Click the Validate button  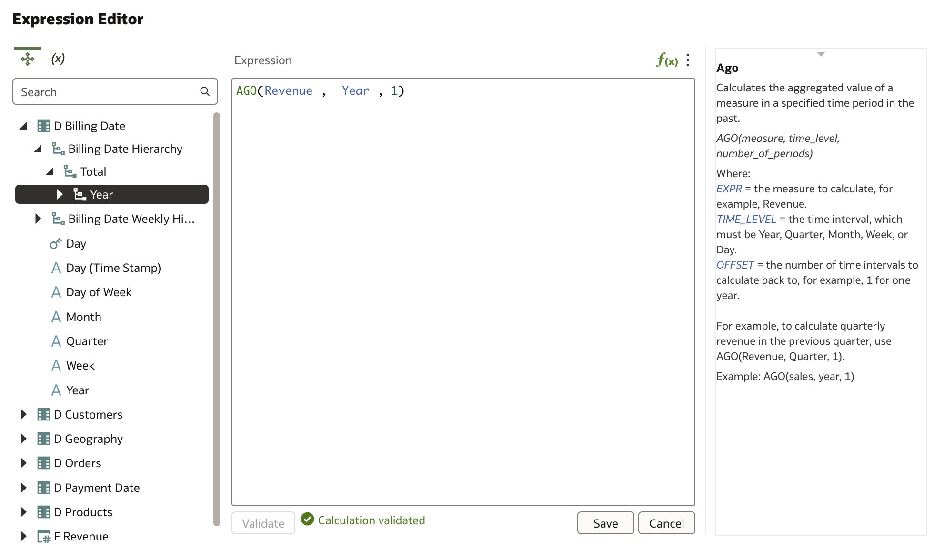point(263,523)
